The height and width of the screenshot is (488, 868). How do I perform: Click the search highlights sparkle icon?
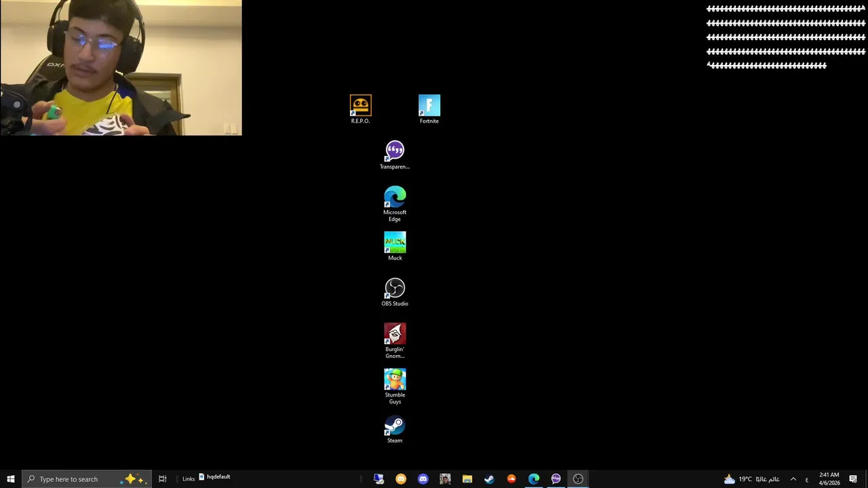pos(132,479)
